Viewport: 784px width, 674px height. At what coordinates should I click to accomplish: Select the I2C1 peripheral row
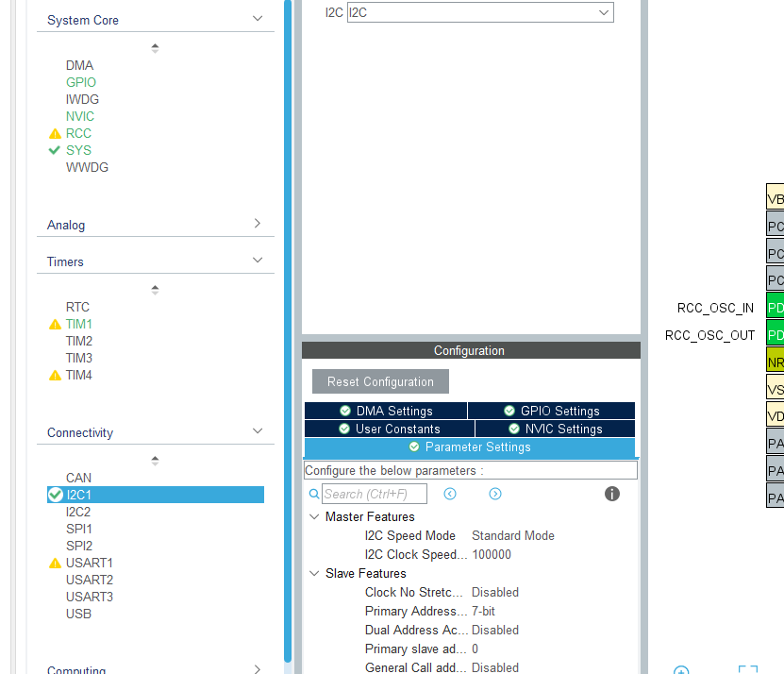(x=156, y=495)
